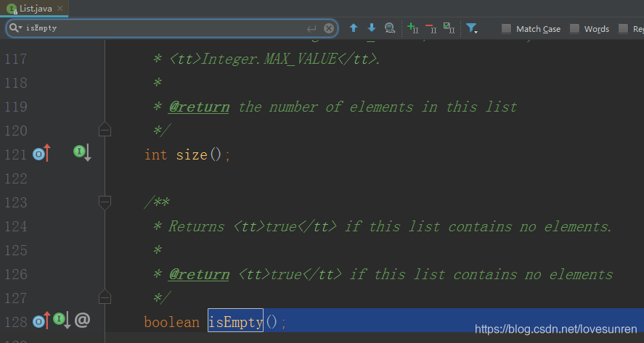Click the overrides icon on line 128
This screenshot has height=343, width=644.
41,321
